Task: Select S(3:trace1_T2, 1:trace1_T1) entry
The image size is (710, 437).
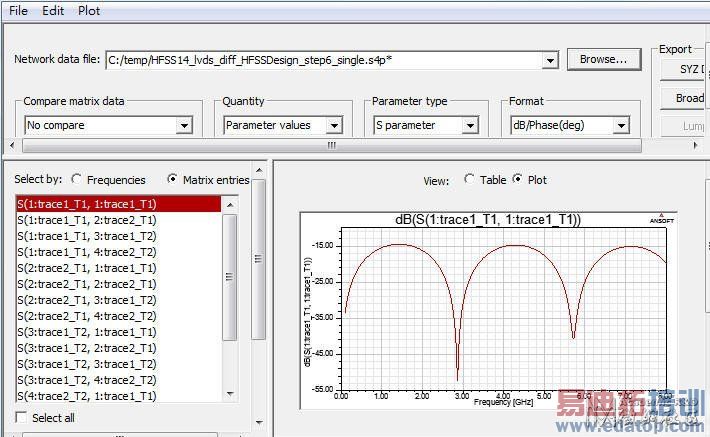Action: [x=119, y=332]
